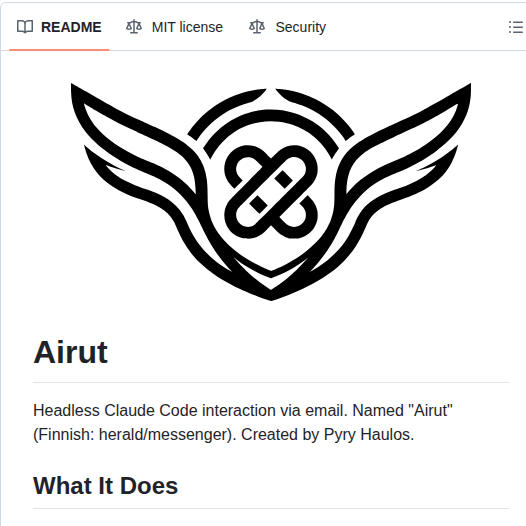Switch to the MIT license tab
526x526 pixels.
pos(174,27)
